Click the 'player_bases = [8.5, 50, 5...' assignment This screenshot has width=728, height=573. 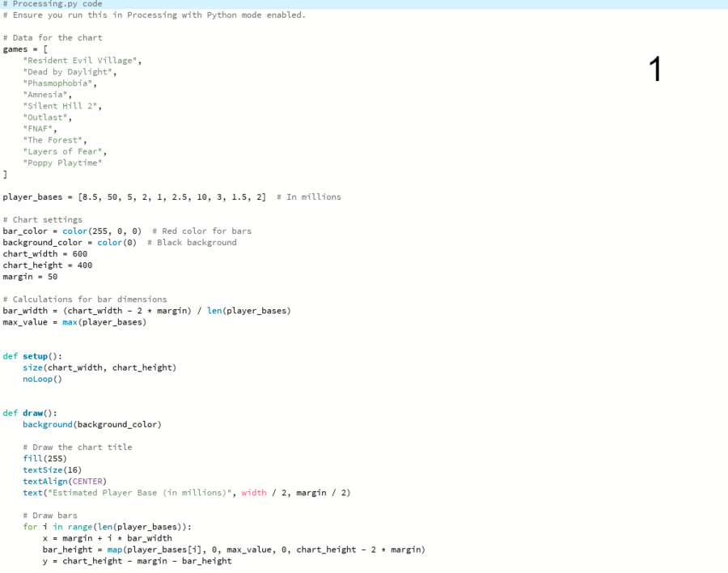click(x=134, y=197)
